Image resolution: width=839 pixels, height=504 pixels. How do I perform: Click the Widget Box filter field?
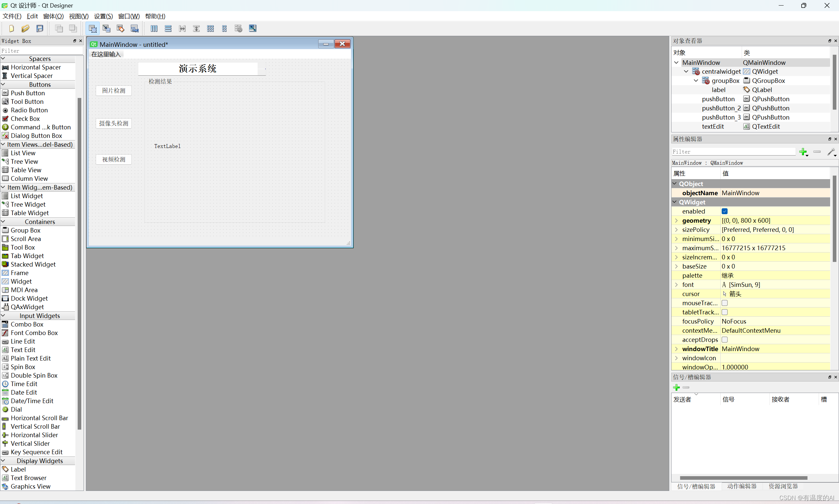[41, 51]
